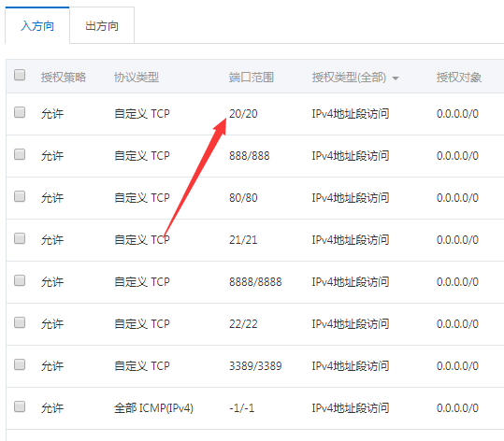This screenshot has height=441, width=504.
Task: Click 允许 in the ICMP -1/-1 row
Action: [52, 408]
